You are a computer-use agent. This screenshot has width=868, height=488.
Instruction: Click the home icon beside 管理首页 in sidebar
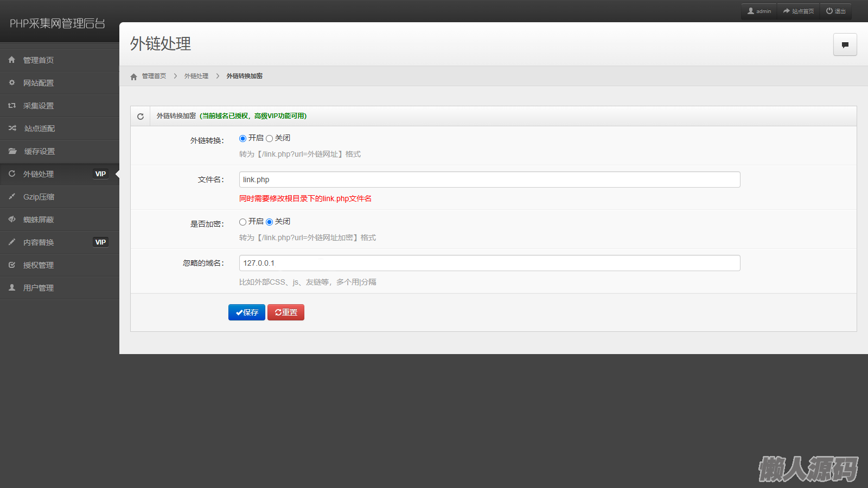tap(12, 60)
